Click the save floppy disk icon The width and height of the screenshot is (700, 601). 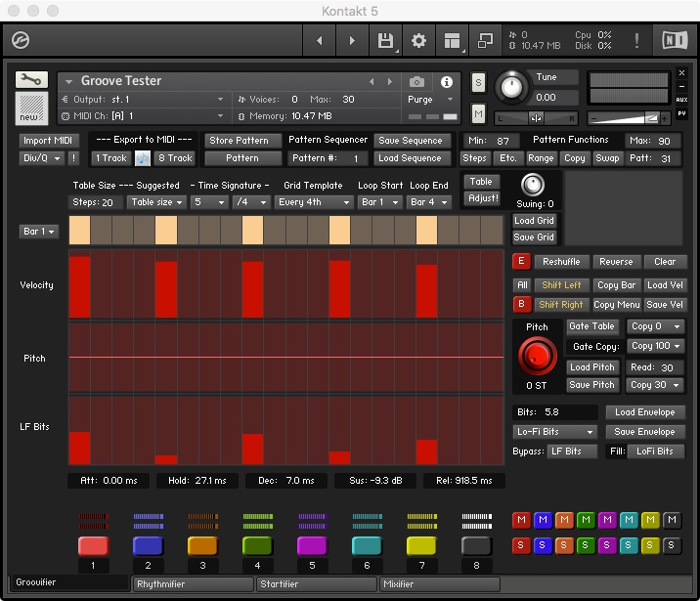[x=385, y=41]
